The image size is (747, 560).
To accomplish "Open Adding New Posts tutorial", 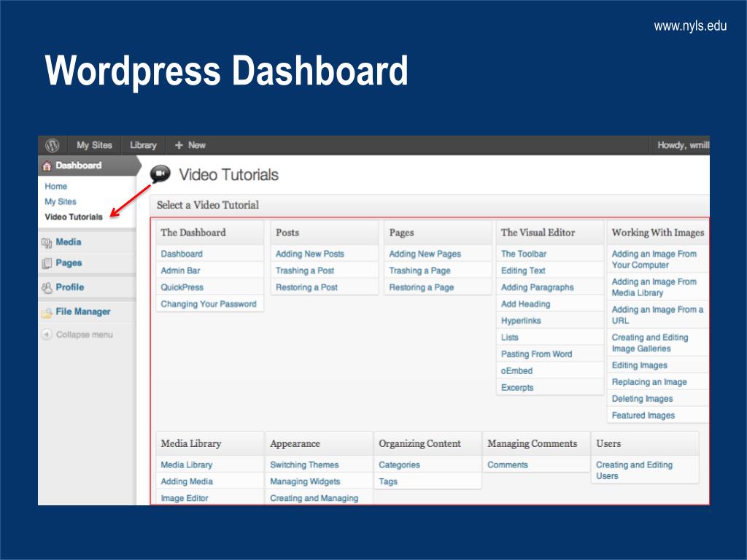I will pyautogui.click(x=309, y=254).
